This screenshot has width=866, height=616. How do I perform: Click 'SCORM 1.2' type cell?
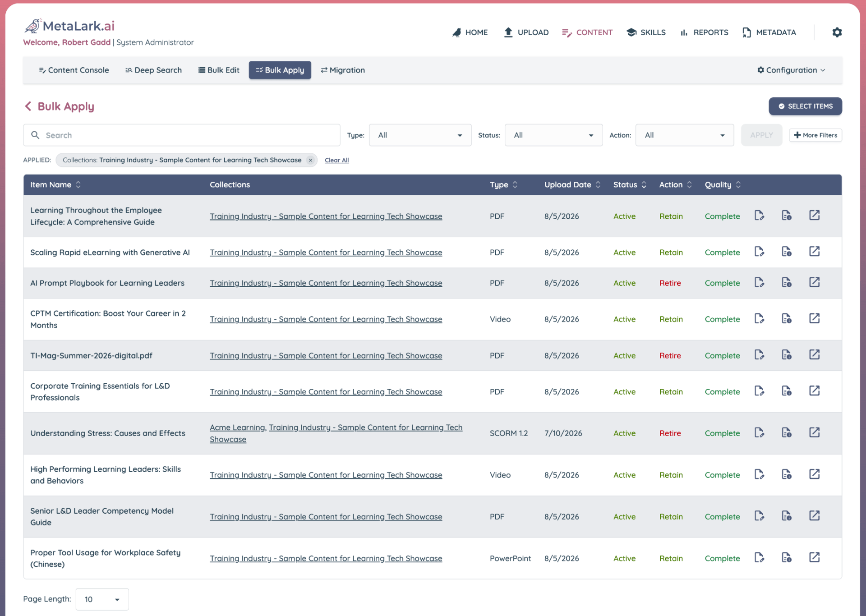[x=508, y=433]
